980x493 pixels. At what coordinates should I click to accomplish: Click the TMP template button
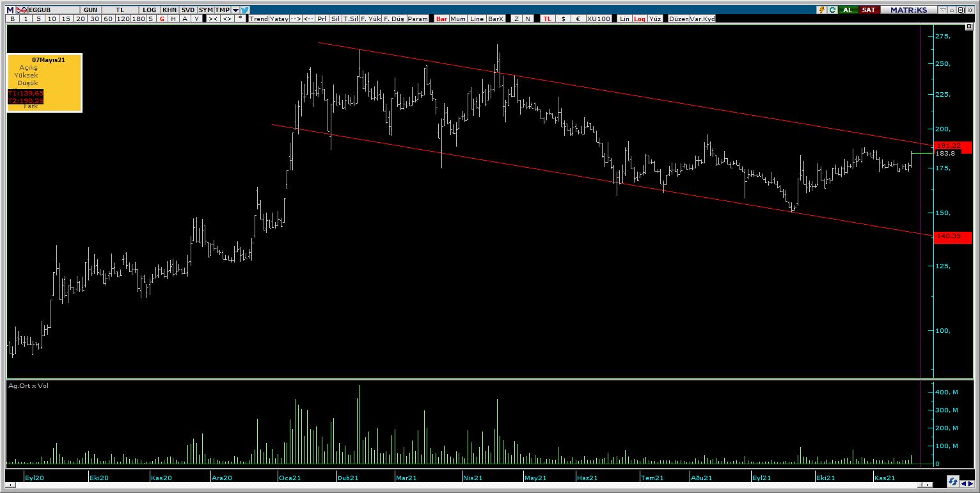(222, 10)
